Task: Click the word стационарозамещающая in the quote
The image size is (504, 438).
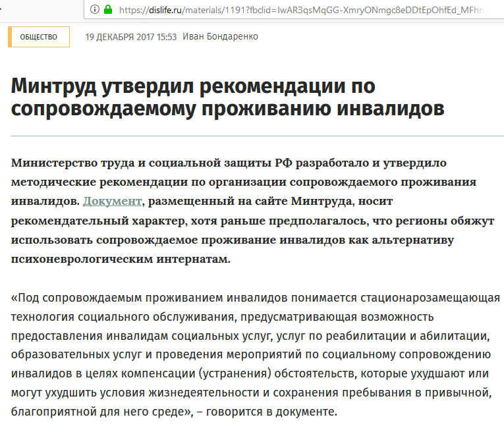Action: click(430, 298)
